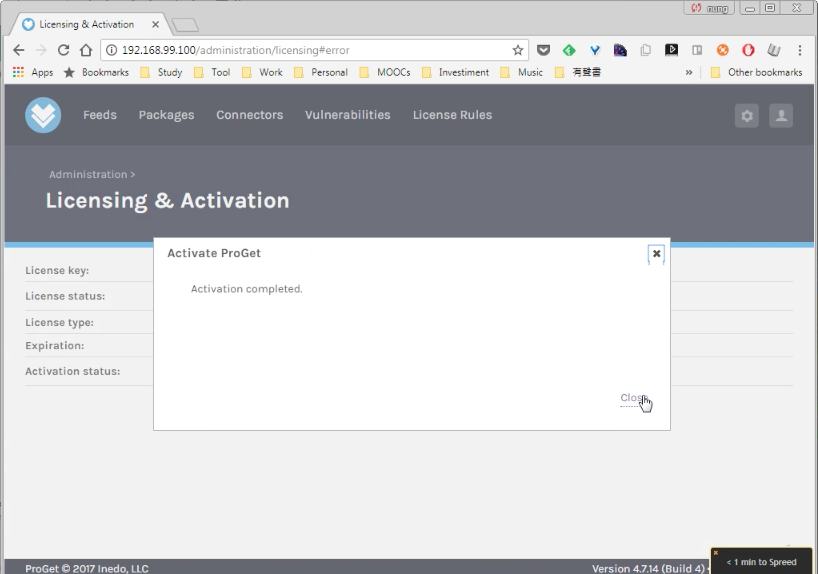Screen dimensions: 818x574
Task: Open a new browser tab
Action: 185,25
